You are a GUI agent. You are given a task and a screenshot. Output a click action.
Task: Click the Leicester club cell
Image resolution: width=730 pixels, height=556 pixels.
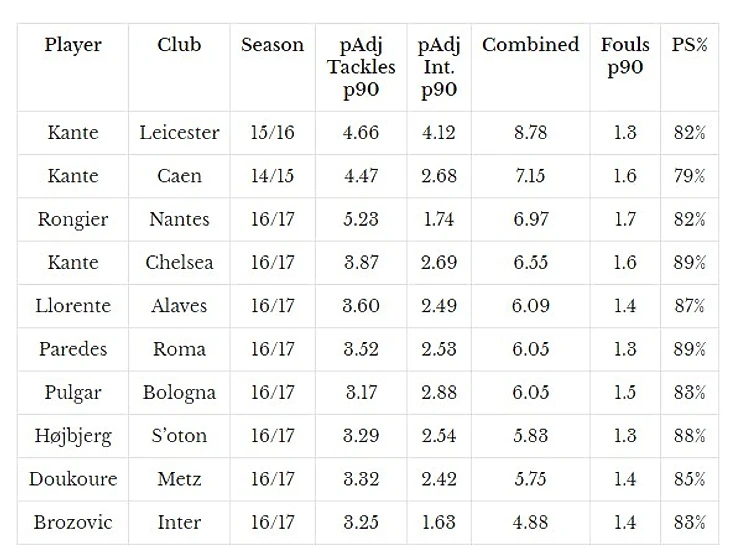179,133
